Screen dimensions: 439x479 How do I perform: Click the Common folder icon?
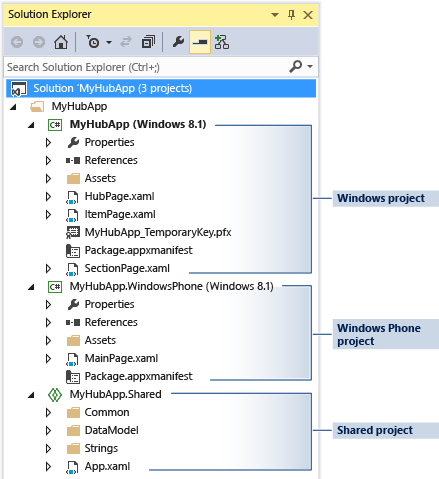[x=73, y=413]
